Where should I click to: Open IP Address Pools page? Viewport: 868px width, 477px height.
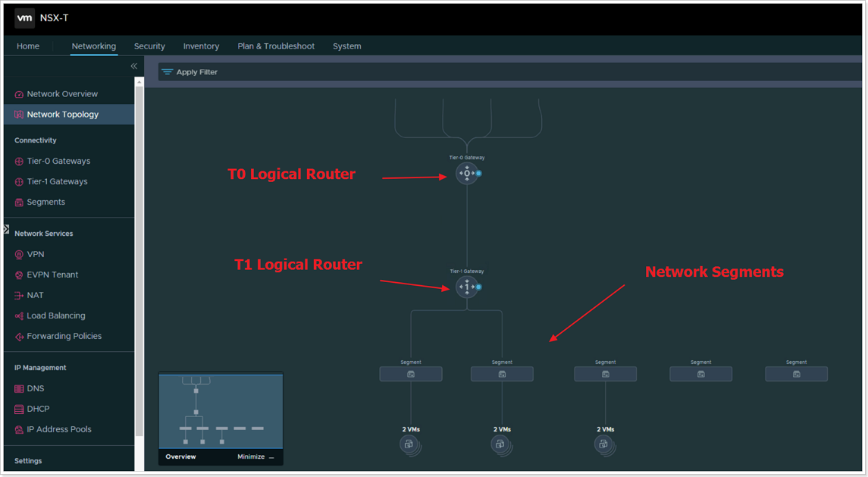point(59,429)
